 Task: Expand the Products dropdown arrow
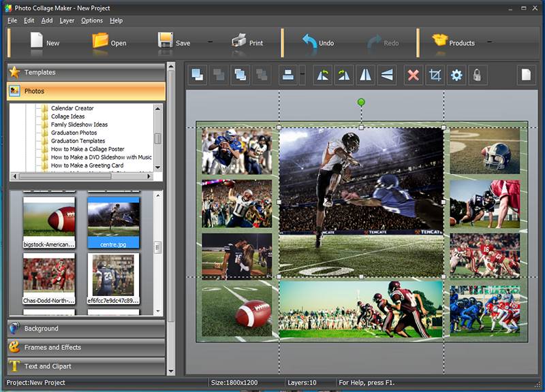(x=490, y=42)
